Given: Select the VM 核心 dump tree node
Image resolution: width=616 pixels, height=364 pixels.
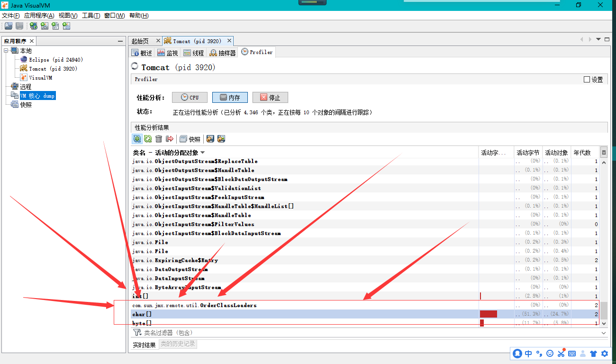Looking at the screenshot, I should point(37,96).
